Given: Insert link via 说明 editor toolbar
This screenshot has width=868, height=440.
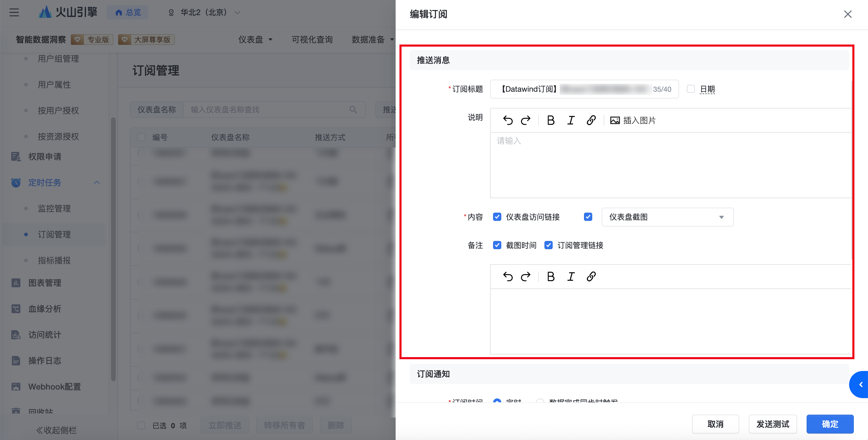Looking at the screenshot, I should tap(591, 120).
